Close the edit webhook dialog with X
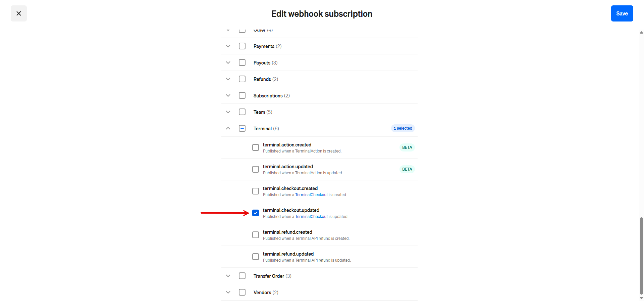This screenshot has width=644, height=306. [x=19, y=13]
